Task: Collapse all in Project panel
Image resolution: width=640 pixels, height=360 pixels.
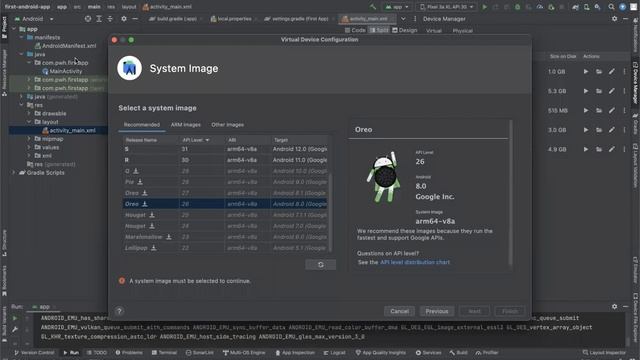Action: 110,19
